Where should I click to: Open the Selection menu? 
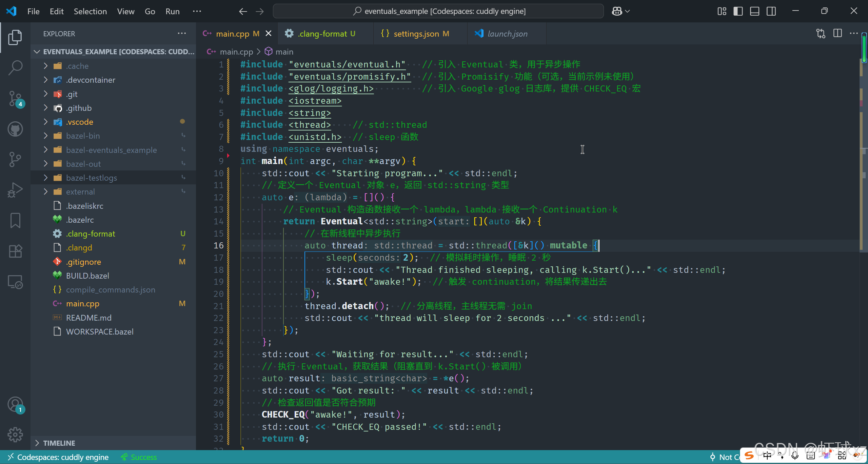[90, 11]
